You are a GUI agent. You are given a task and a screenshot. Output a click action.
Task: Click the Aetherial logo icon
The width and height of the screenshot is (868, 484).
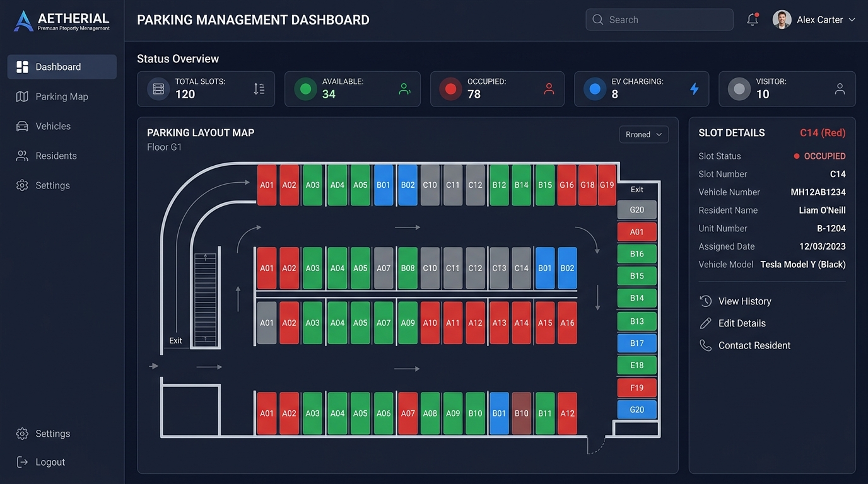pos(23,21)
